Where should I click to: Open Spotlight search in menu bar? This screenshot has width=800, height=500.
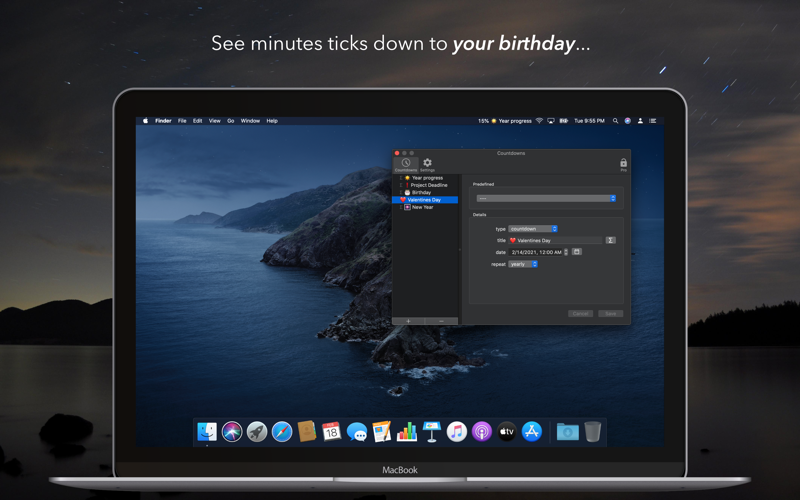[615, 121]
